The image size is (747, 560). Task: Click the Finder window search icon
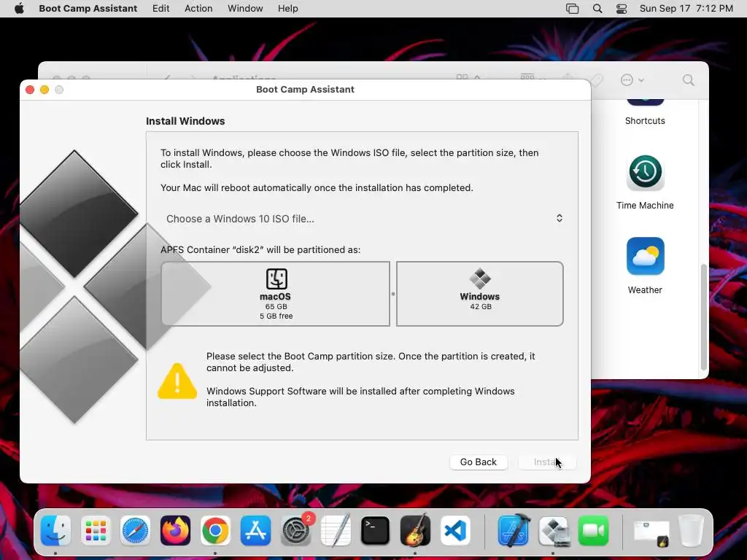pos(688,80)
